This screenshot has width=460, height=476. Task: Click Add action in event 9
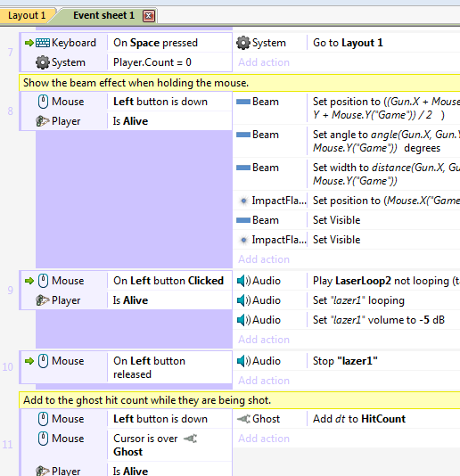(x=264, y=340)
